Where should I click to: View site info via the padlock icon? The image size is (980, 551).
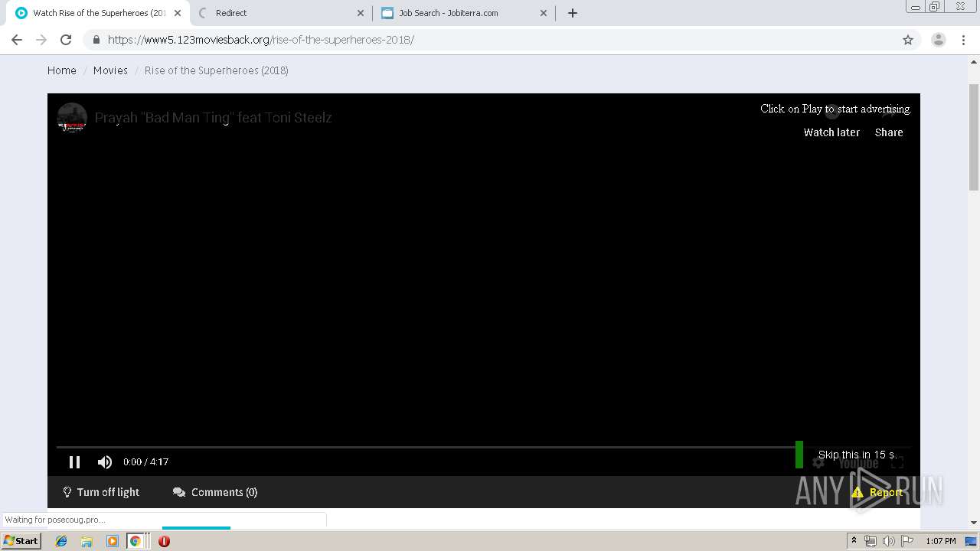96,40
